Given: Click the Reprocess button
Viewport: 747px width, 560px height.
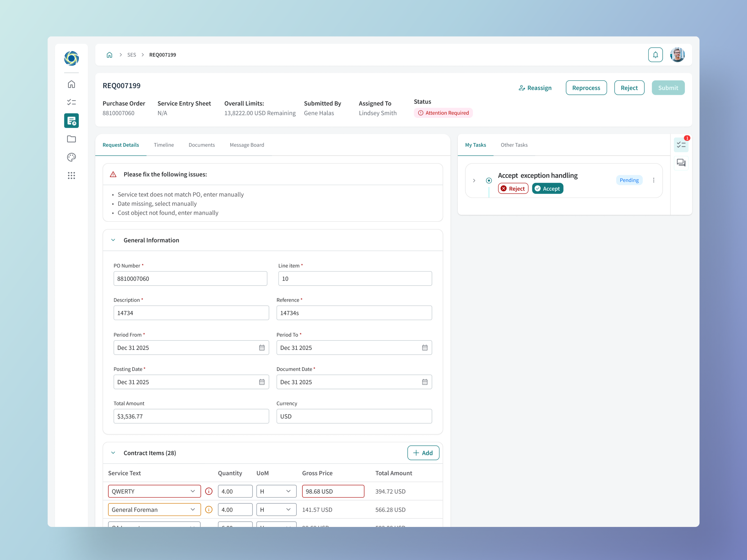Looking at the screenshot, I should [x=586, y=88].
